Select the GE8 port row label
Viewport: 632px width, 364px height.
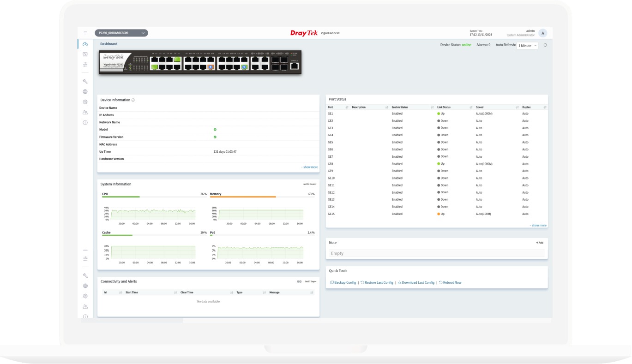coord(331,164)
